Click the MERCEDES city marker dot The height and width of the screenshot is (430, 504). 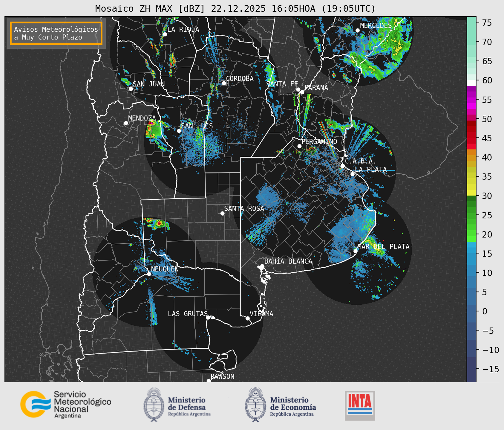click(x=358, y=30)
